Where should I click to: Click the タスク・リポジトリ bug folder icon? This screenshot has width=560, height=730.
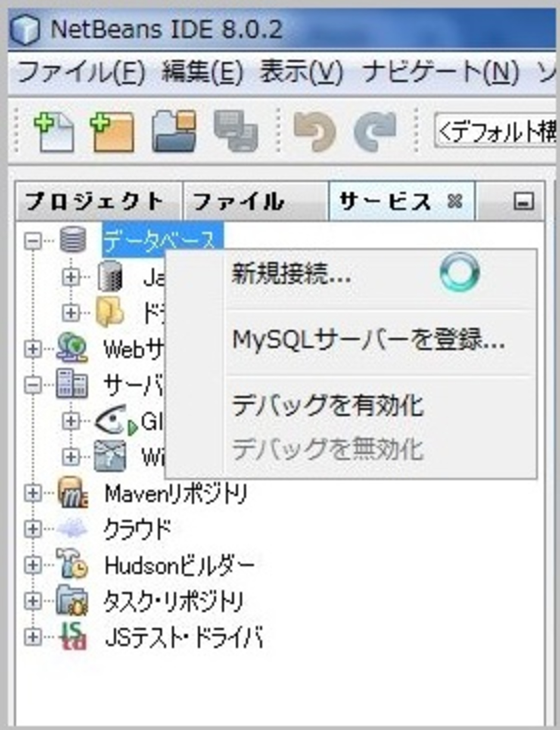pyautogui.click(x=73, y=600)
